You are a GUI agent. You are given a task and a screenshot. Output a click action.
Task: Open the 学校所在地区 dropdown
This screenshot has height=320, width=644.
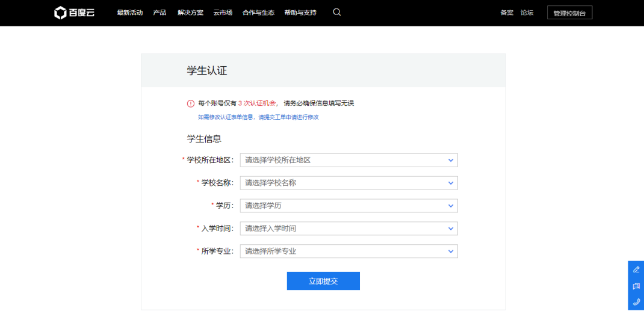tap(348, 160)
